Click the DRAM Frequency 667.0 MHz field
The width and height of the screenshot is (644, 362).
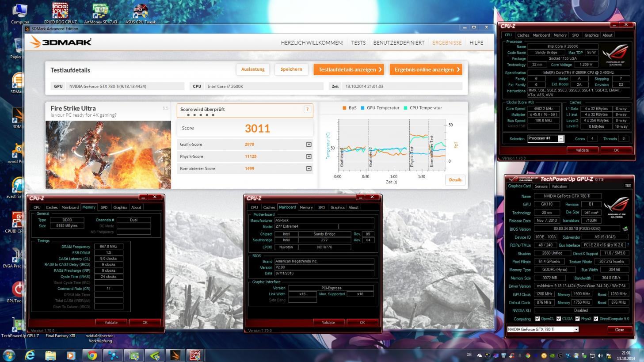point(108,247)
